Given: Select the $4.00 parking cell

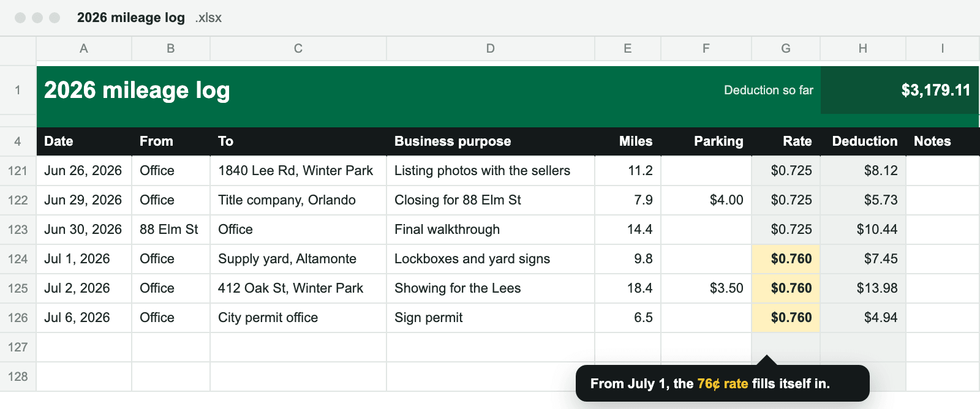Looking at the screenshot, I should click(706, 200).
